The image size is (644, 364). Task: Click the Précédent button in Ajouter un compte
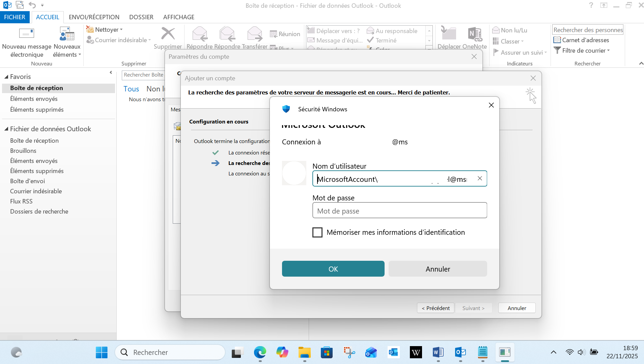coord(436,308)
